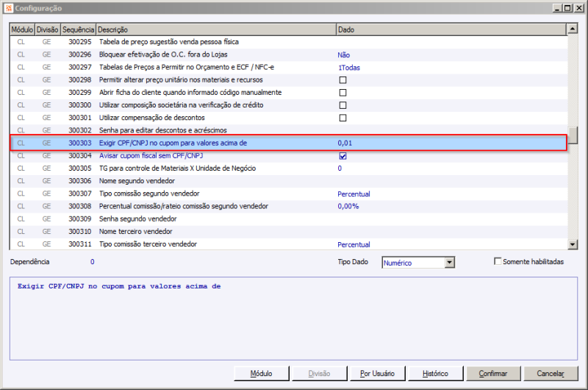Sort by the Descrição column header
588x390 pixels.
click(216, 29)
